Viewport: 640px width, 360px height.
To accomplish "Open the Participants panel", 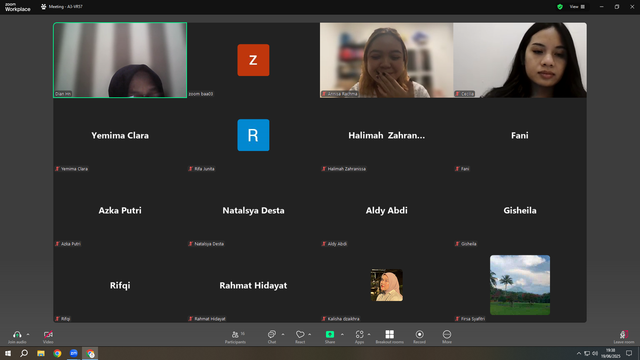I will pyautogui.click(x=236, y=337).
